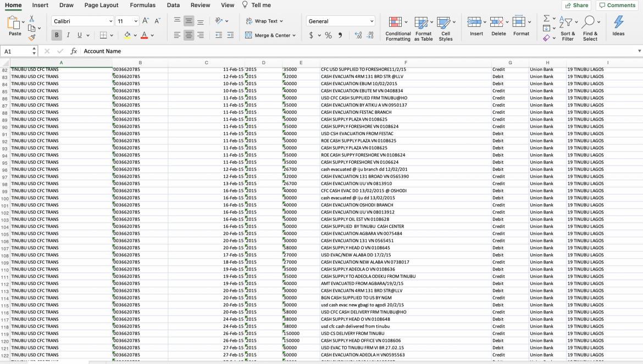Apply percent style
The width and height of the screenshot is (643, 364).
pos(329,35)
